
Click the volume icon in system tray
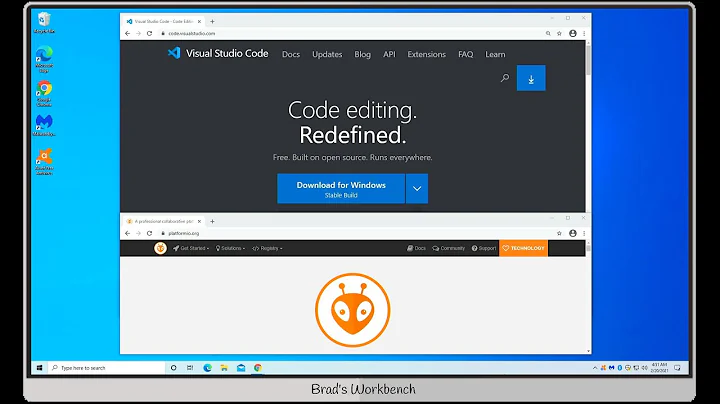pos(644,368)
